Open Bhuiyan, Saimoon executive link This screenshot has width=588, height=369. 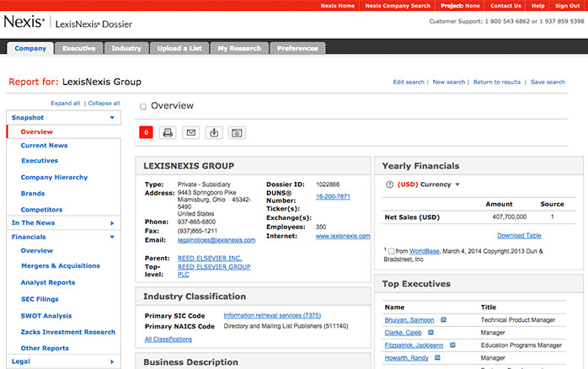coord(409,320)
